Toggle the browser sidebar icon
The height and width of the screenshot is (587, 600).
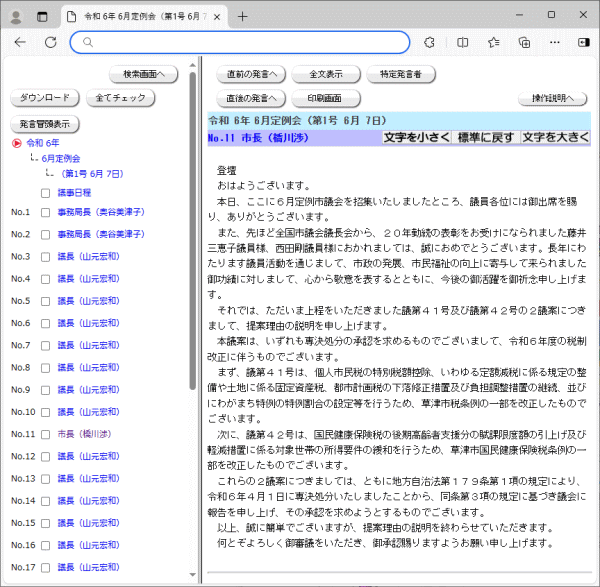pyautogui.click(x=584, y=42)
